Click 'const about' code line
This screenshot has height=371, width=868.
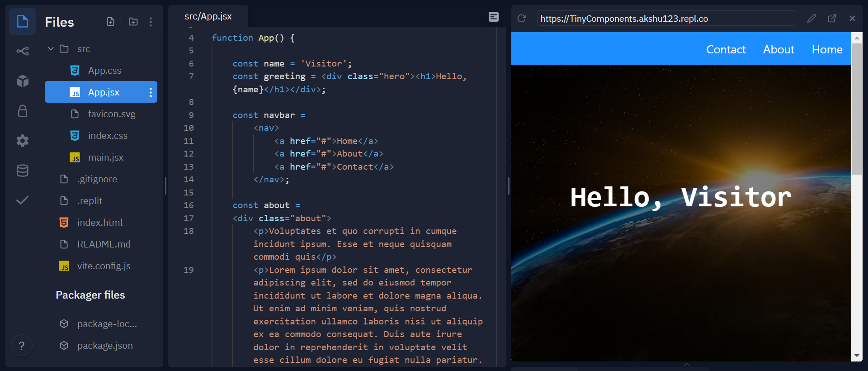[x=266, y=205]
